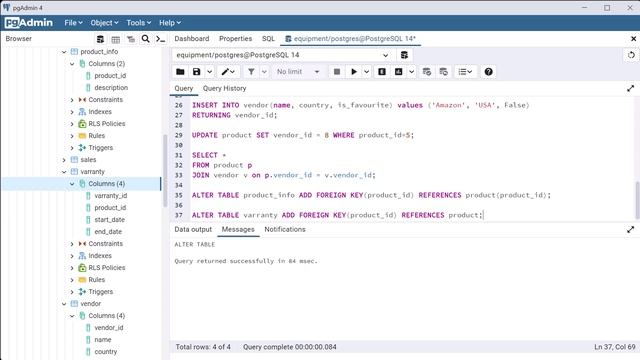Open Search Objects magnifier icon

tap(145, 39)
